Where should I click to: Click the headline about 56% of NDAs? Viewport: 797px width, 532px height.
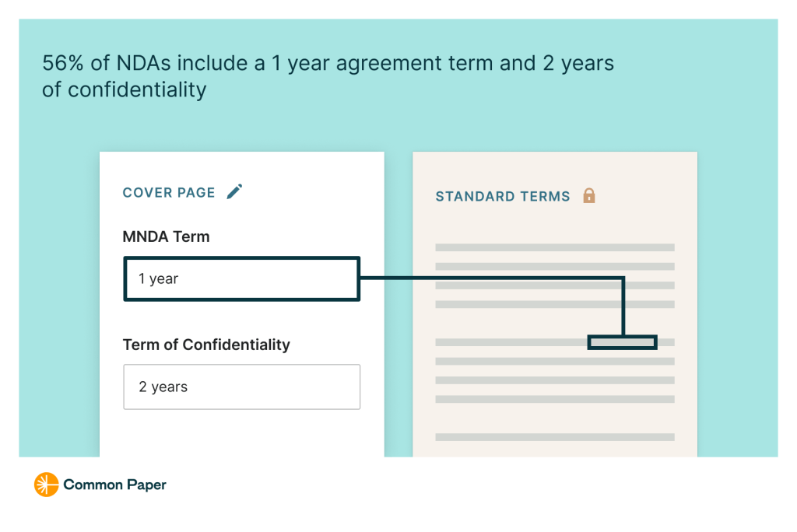coord(328,76)
